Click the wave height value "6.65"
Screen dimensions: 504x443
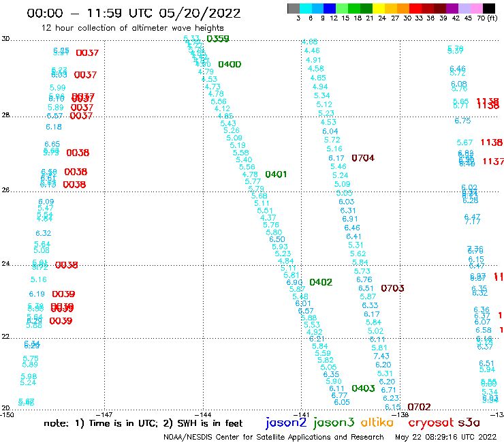click(52, 144)
